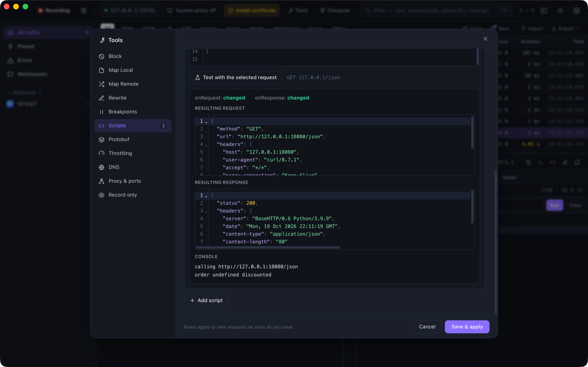Screen dimensions: 588x367
Task: Click the Cancel button
Action: [x=427, y=327]
